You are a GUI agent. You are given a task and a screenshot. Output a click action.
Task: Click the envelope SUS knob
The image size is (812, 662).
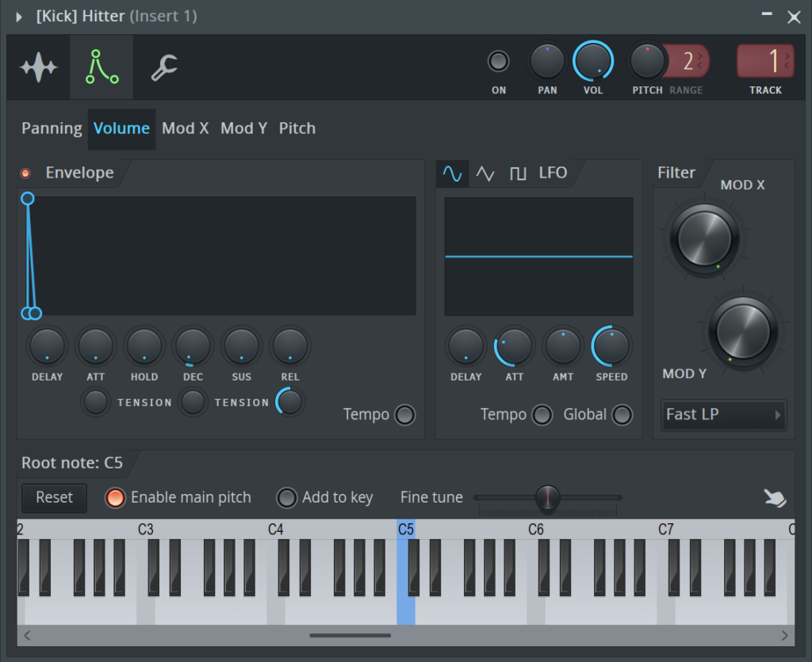tap(241, 346)
